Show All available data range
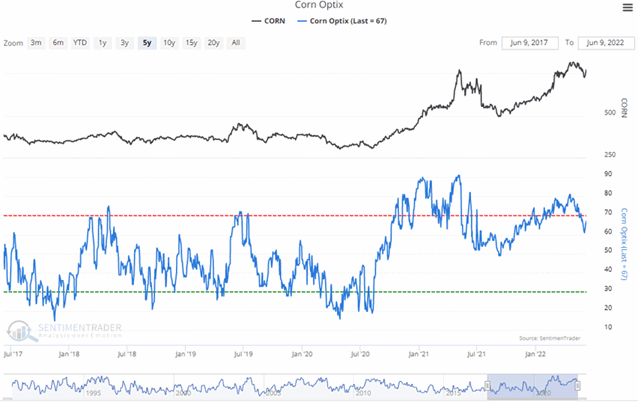The width and height of the screenshot is (638, 402). point(235,43)
